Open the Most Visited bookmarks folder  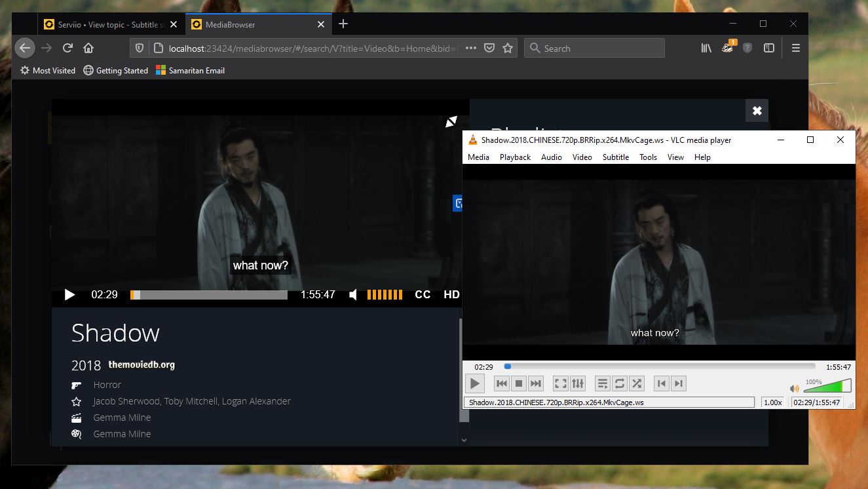click(x=48, y=70)
